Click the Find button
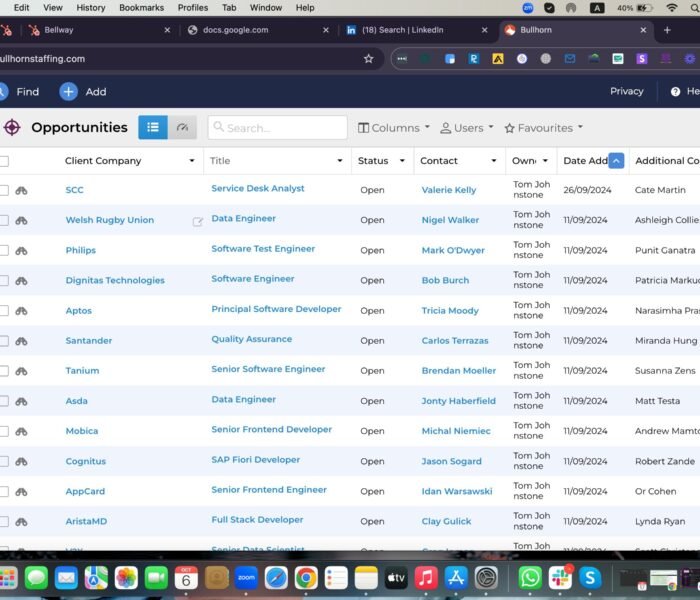Viewport: 700px width, 600px height. (20, 92)
